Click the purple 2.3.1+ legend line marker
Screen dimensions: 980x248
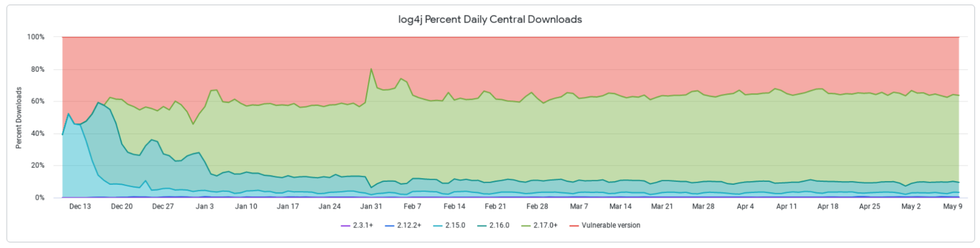pos(346,225)
